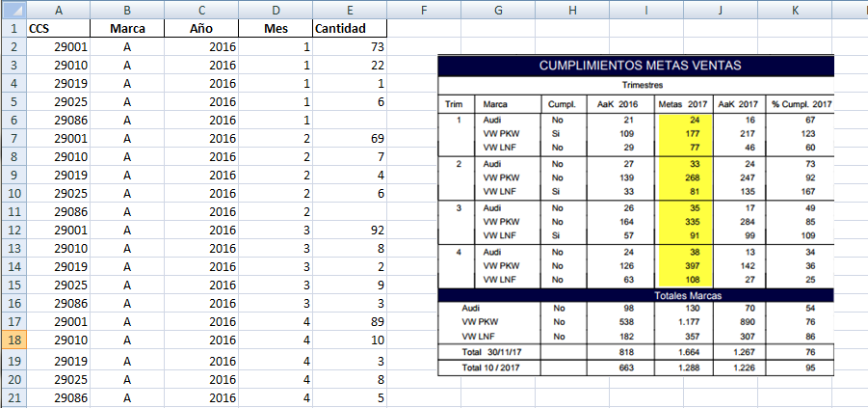868x408 pixels.
Task: Click the select-all corner of the sheet
Action: pos(12,9)
